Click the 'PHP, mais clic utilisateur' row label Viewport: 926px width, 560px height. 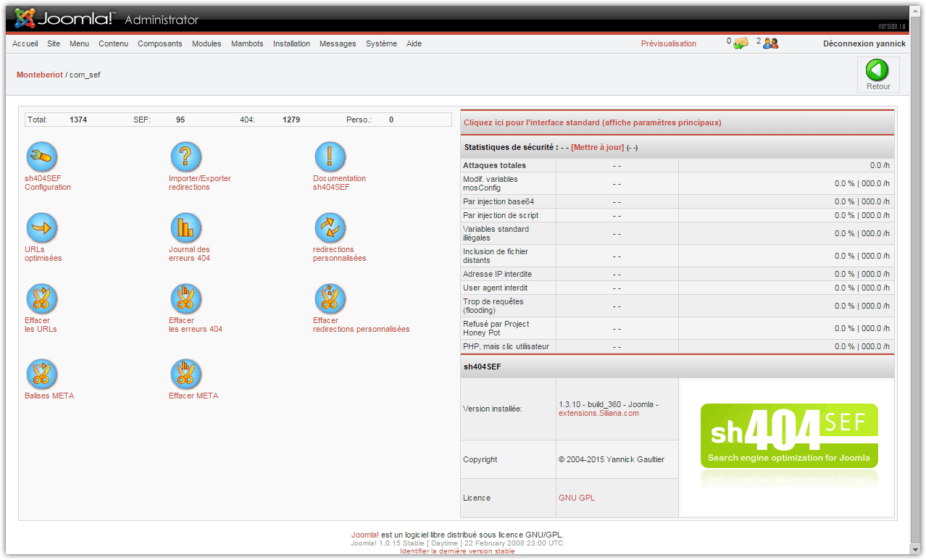(x=506, y=346)
